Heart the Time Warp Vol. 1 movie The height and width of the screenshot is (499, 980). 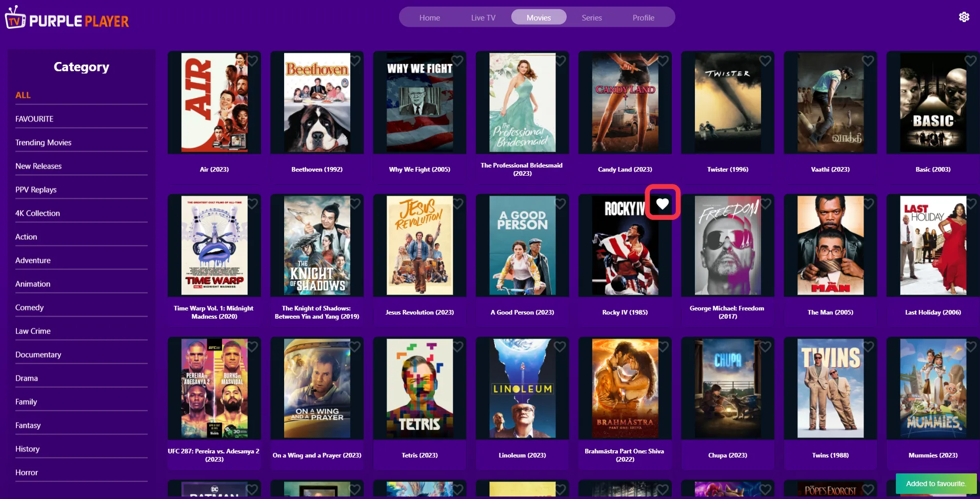click(x=252, y=204)
